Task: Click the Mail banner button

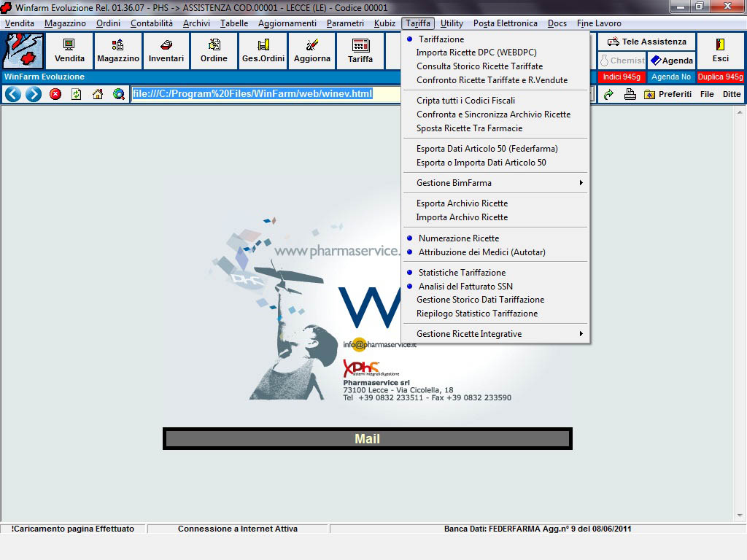Action: [367, 439]
